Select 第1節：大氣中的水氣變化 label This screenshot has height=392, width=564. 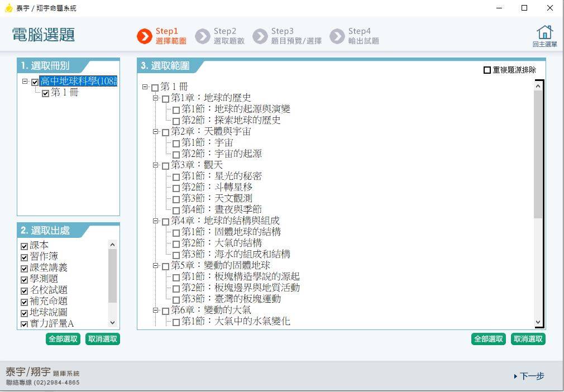(236, 321)
